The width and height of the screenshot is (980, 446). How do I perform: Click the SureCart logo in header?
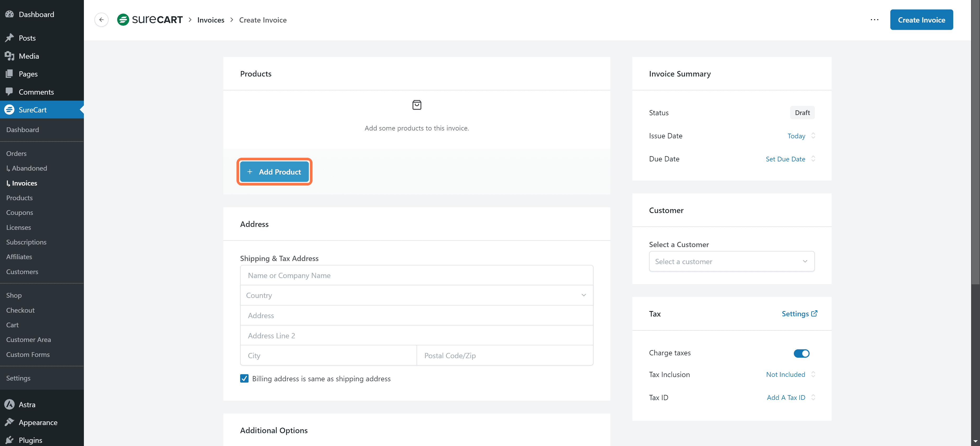(x=150, y=20)
